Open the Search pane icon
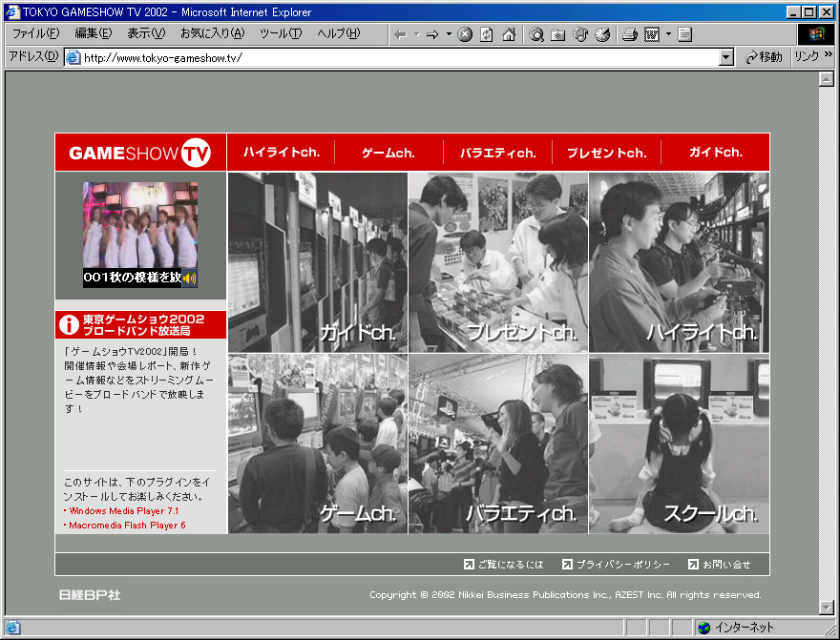 (536, 34)
